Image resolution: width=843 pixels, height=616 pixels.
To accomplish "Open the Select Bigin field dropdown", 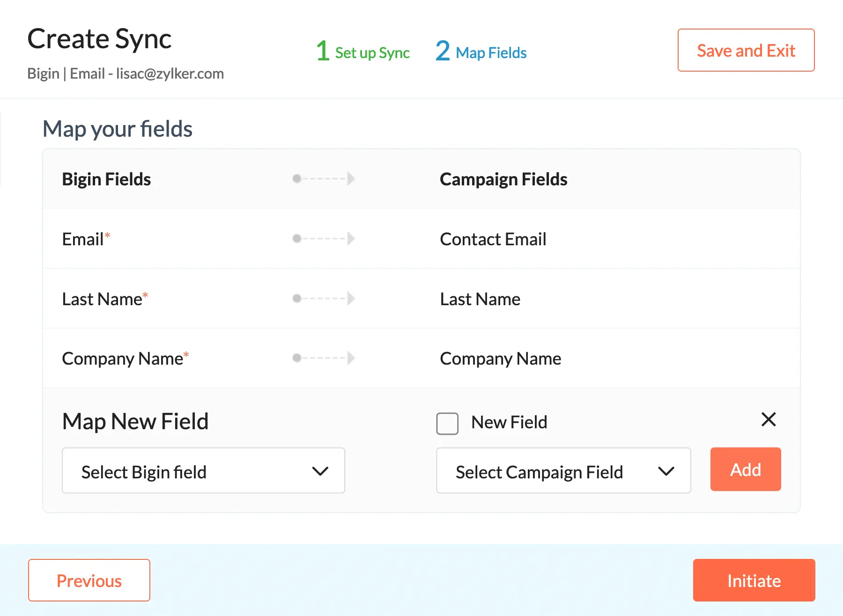I will 203,470.
